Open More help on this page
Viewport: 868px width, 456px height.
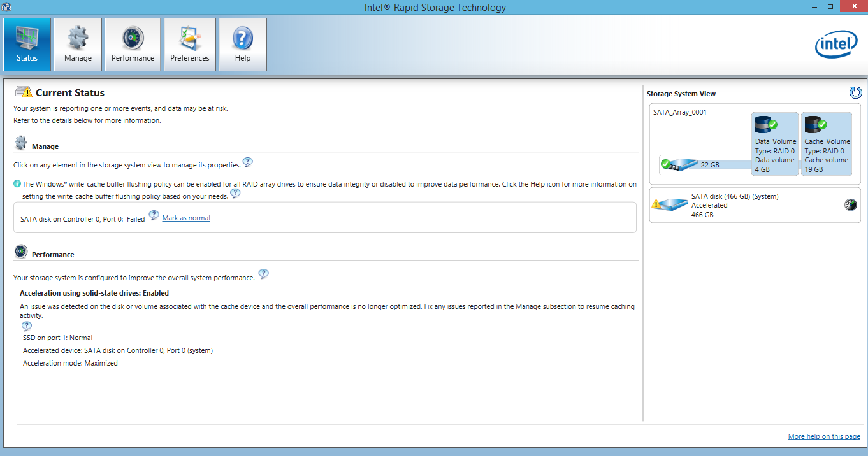tap(824, 436)
